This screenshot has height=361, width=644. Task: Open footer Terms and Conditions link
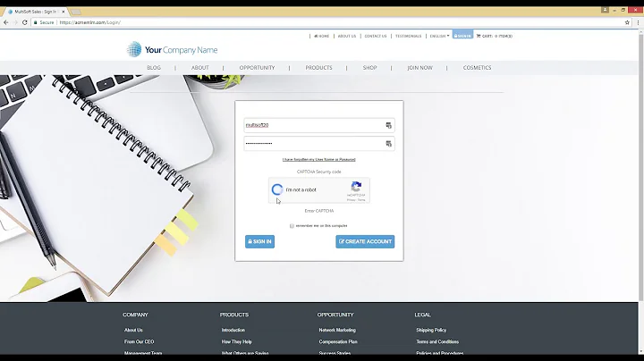[437, 341]
